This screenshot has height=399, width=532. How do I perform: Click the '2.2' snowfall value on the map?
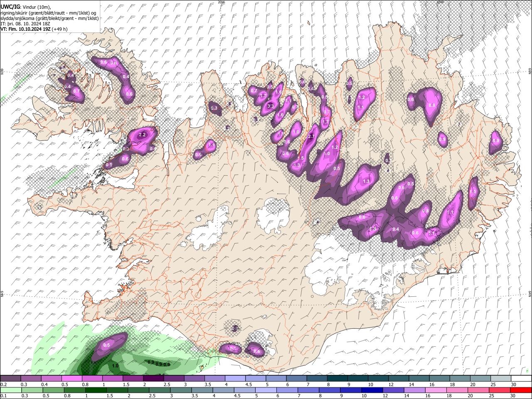(142, 135)
